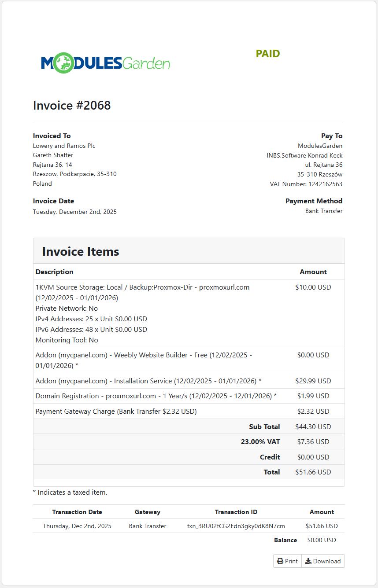Select the Bank Transfer payment method text
Screen dimensions: 378x588
[325, 211]
